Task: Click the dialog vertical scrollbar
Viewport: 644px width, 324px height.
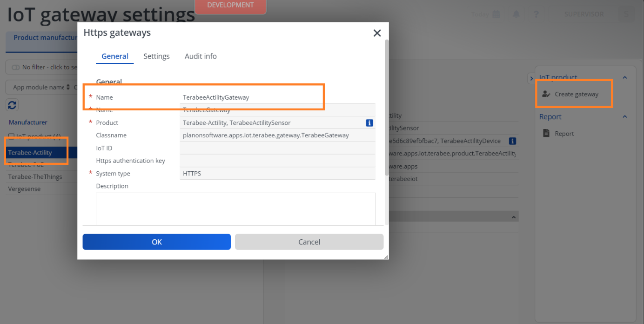Action: pos(386,107)
